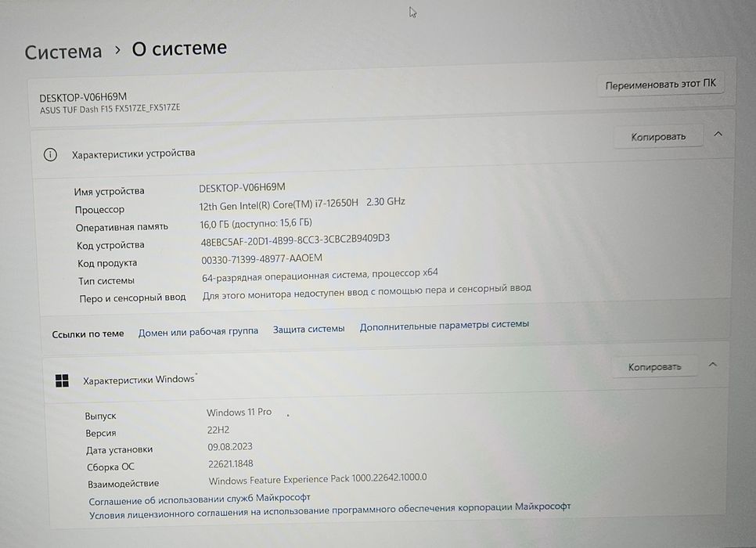Viewport: 756px width, 548px height.
Task: Click ASUS TUF Dash F15 model text
Action: [x=110, y=109]
